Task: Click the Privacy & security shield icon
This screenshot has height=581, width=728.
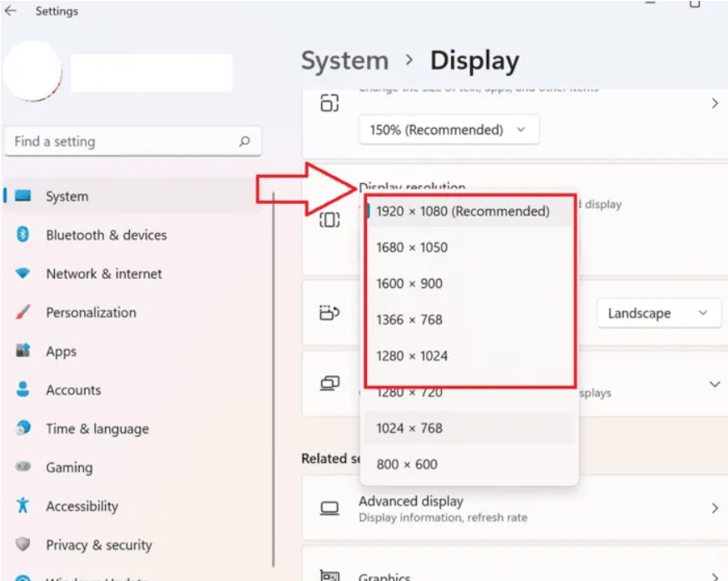Action: tap(23, 545)
